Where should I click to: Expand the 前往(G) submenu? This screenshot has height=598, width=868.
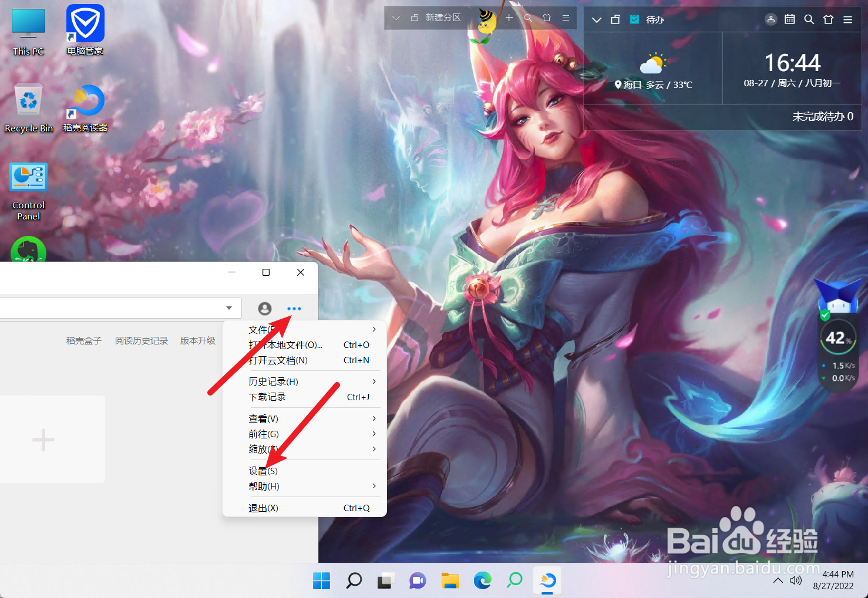374,434
